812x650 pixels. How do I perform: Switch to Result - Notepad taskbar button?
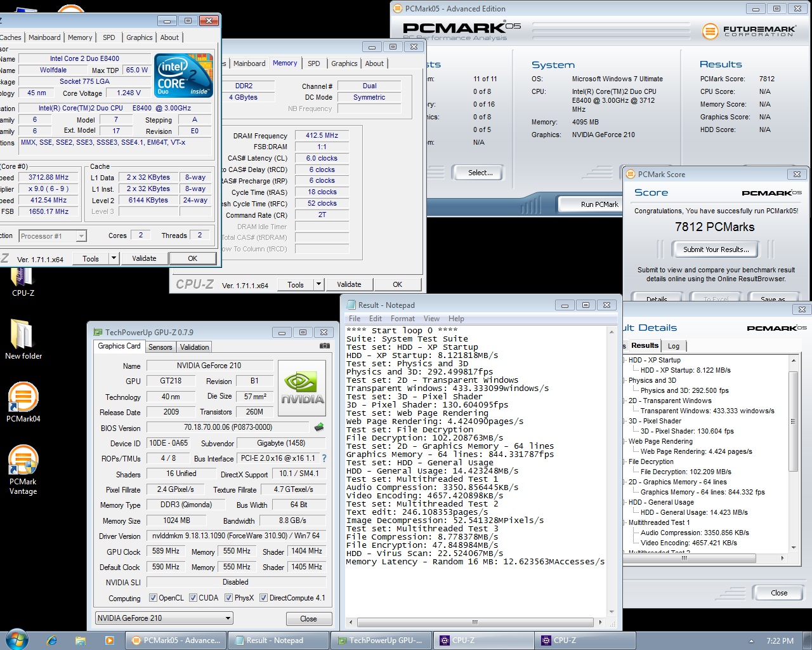click(278, 640)
